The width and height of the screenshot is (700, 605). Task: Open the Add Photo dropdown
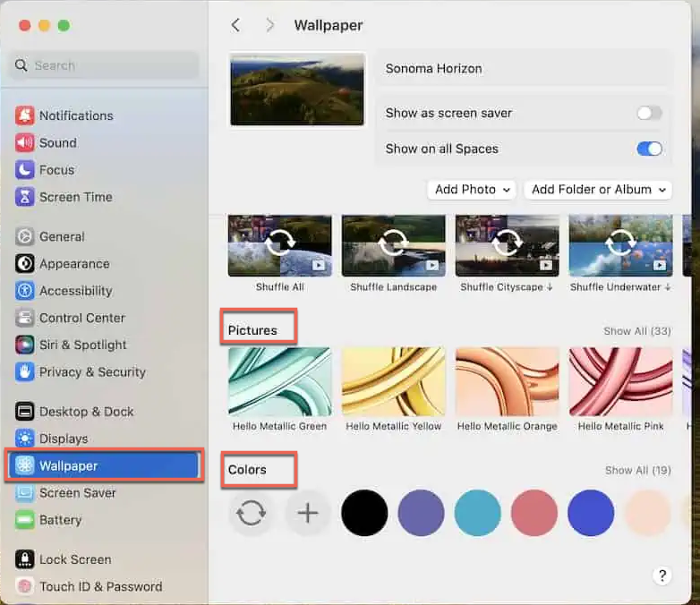coord(472,190)
